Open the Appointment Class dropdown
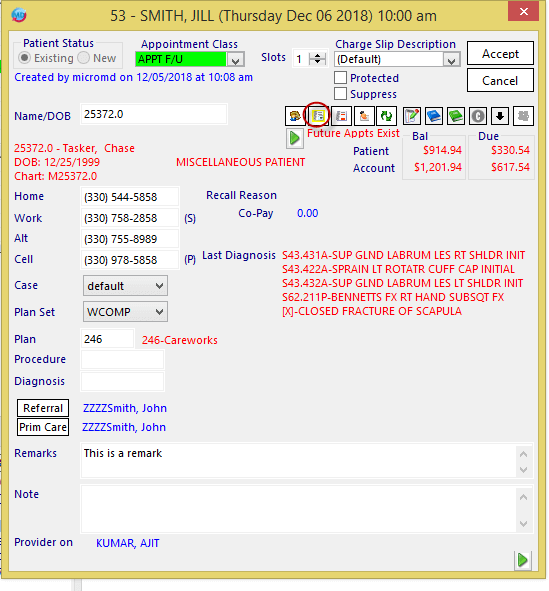 pos(236,60)
